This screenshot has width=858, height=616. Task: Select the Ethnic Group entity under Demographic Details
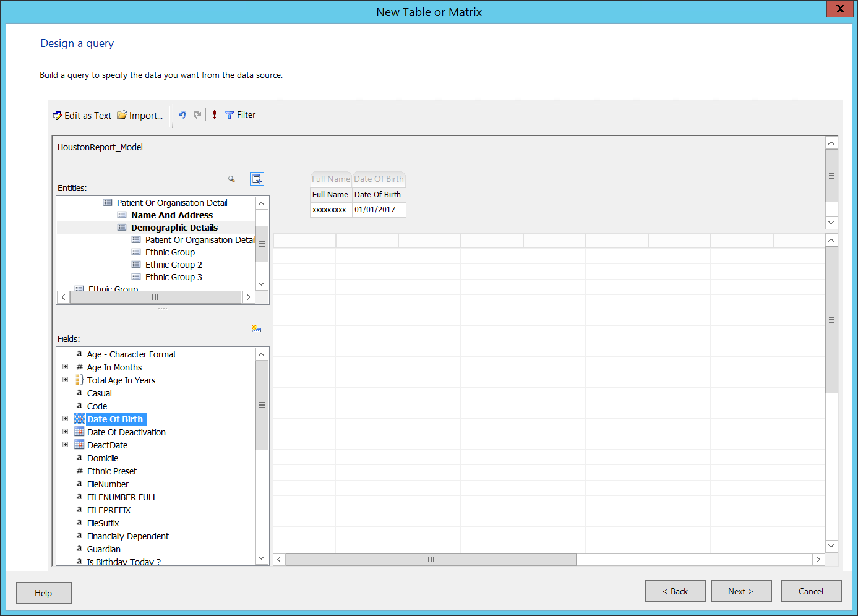[170, 252]
